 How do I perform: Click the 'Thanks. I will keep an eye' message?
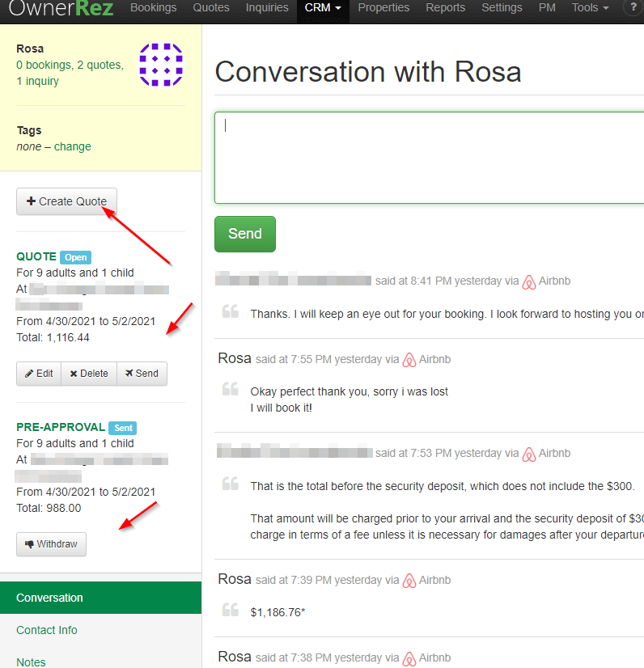[x=447, y=314]
